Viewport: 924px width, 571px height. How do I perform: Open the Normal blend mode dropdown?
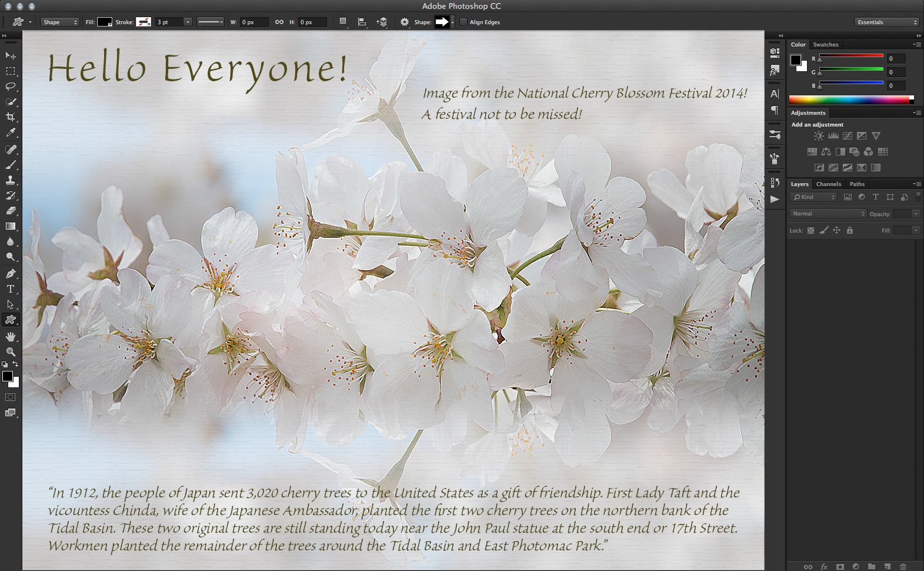click(x=828, y=214)
